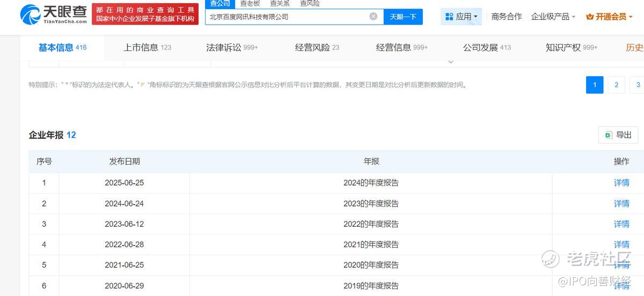Select the 上市信息 tab
The image size is (644, 296).
148,47
